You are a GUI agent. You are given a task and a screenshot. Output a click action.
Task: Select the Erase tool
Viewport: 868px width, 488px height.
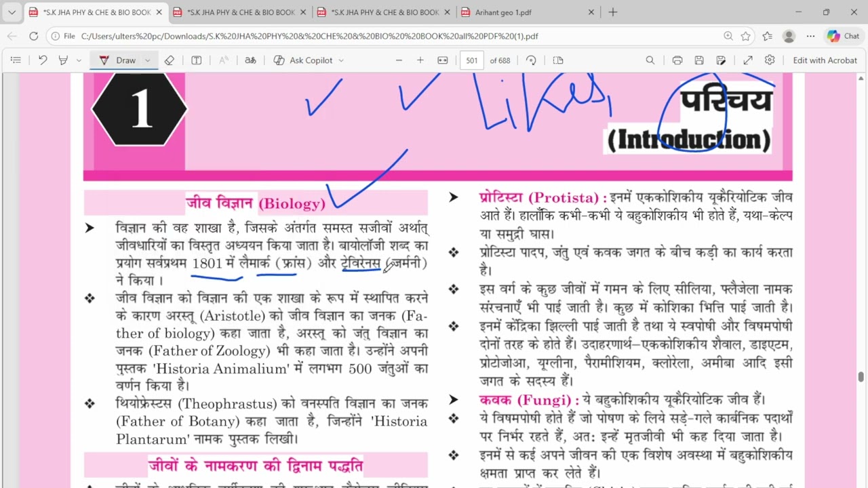(170, 60)
